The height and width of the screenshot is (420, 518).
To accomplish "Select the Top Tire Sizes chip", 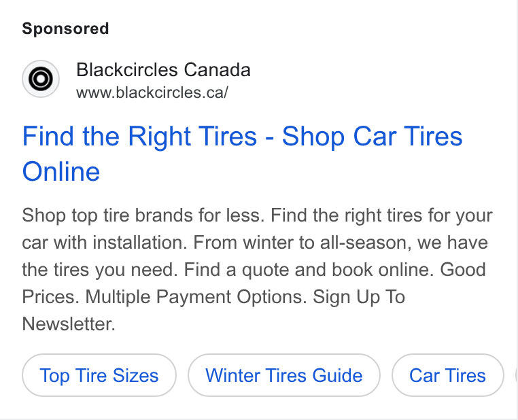I will (x=99, y=375).
